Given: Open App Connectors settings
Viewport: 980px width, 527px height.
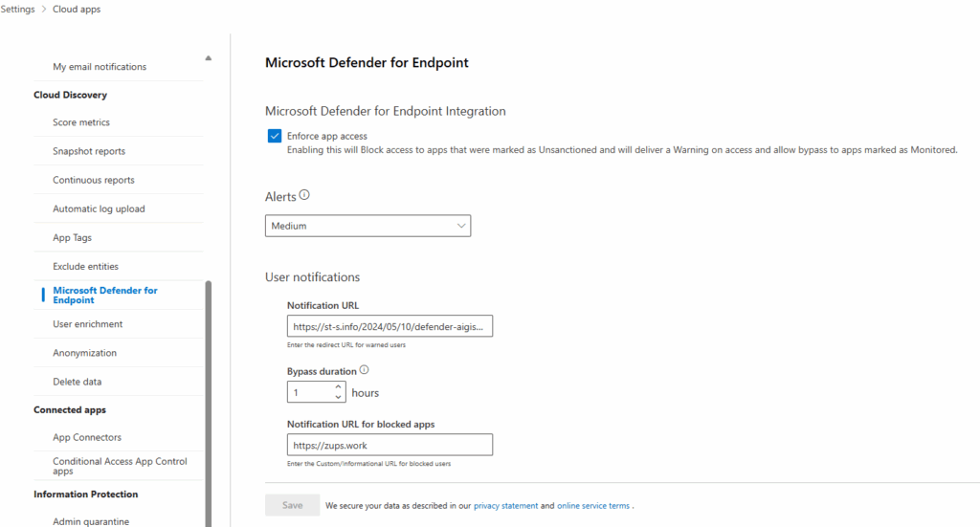Looking at the screenshot, I should 87,437.
